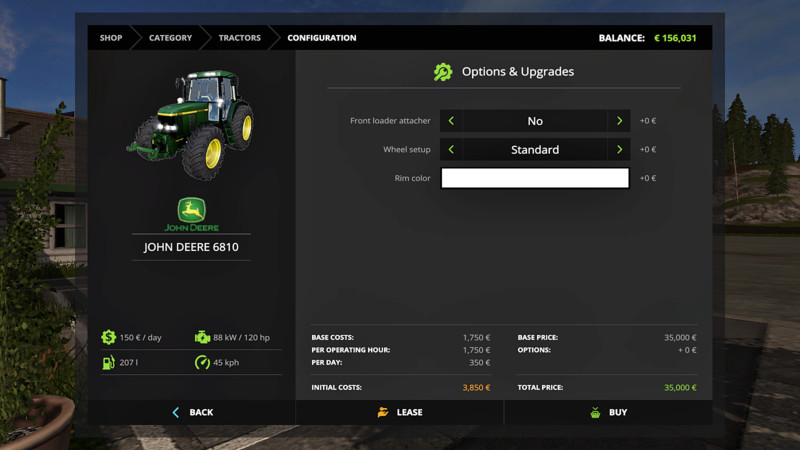Screen dimensions: 800x450
Task: Click the John Deere tractor preview image
Action: [192, 122]
